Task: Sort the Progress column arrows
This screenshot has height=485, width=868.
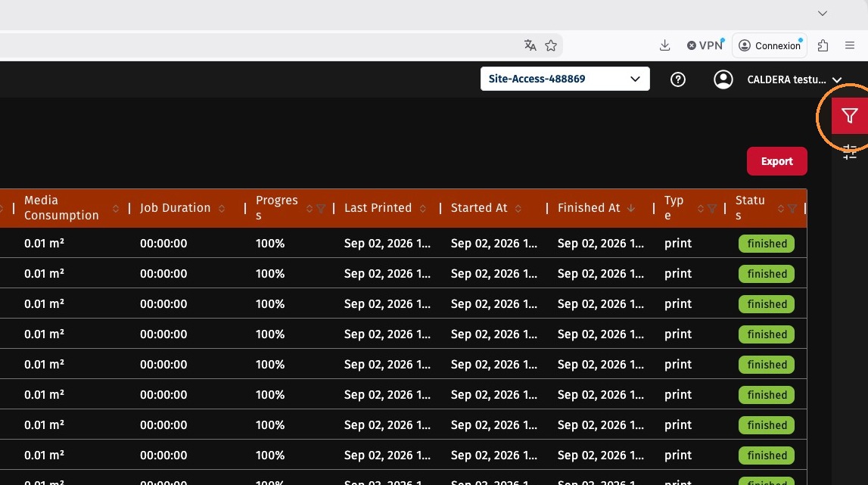Action: [310, 208]
